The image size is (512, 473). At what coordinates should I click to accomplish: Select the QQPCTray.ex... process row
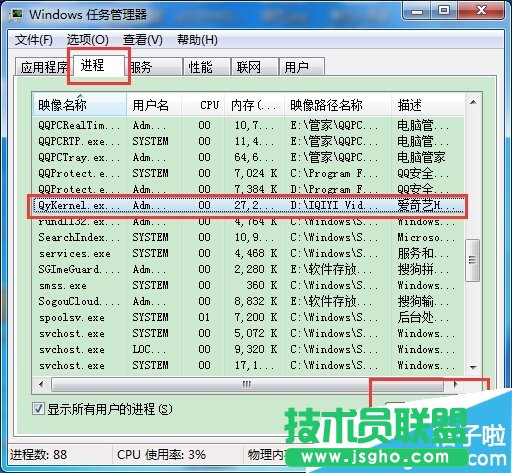(248, 157)
